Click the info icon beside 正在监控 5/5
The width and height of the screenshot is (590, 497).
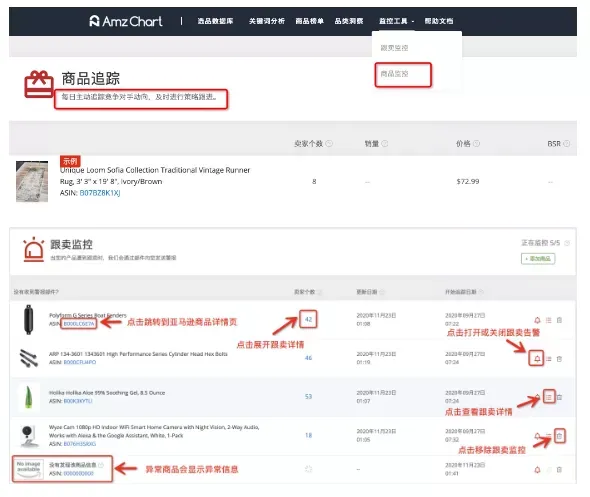click(x=567, y=243)
